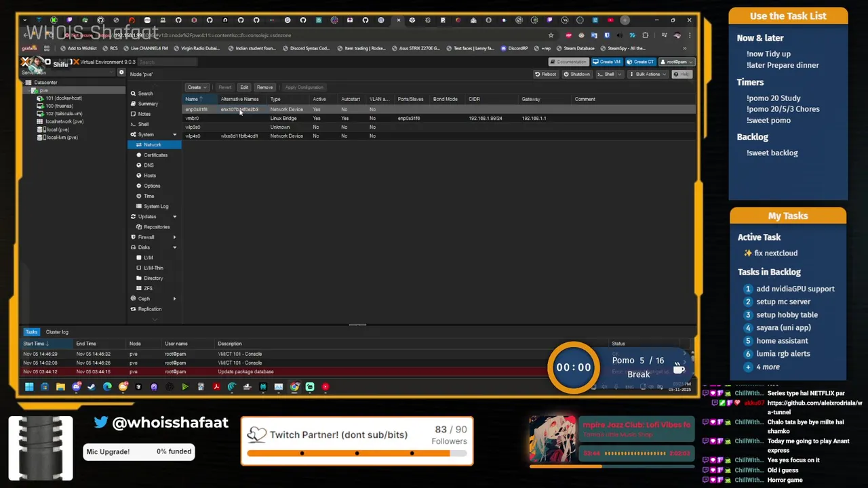The height and width of the screenshot is (488, 868).
Task: Click the Remove button
Action: [264, 87]
